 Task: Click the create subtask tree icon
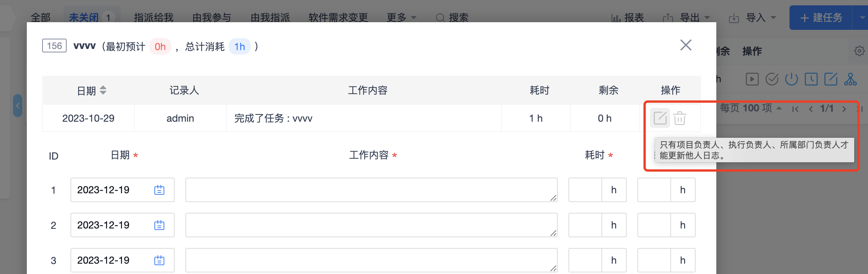pyautogui.click(x=850, y=79)
